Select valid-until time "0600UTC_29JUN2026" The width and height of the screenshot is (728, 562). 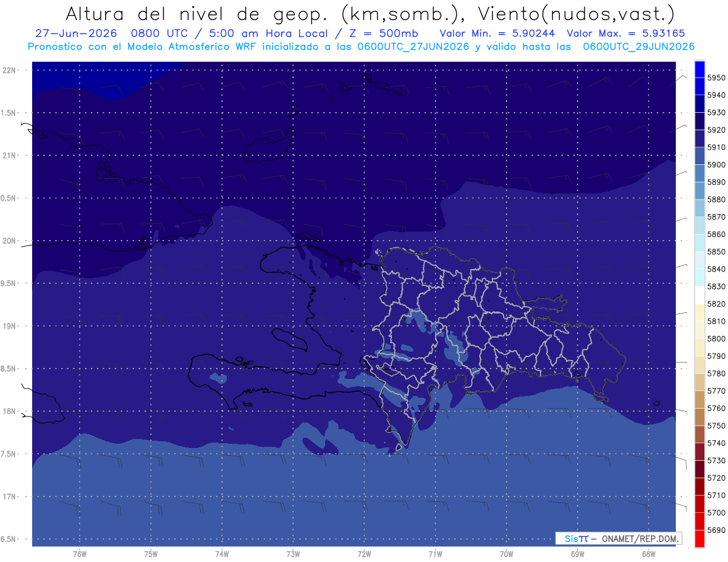639,47
